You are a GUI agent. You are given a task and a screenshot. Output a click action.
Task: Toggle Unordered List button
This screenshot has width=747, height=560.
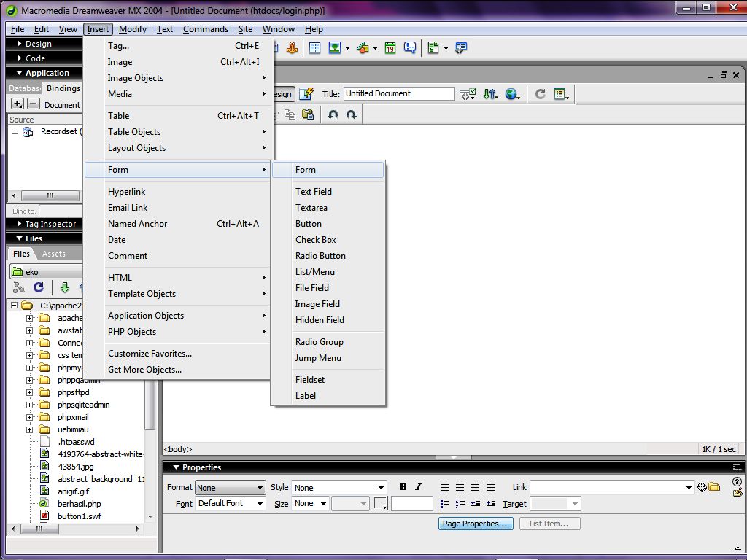[445, 504]
